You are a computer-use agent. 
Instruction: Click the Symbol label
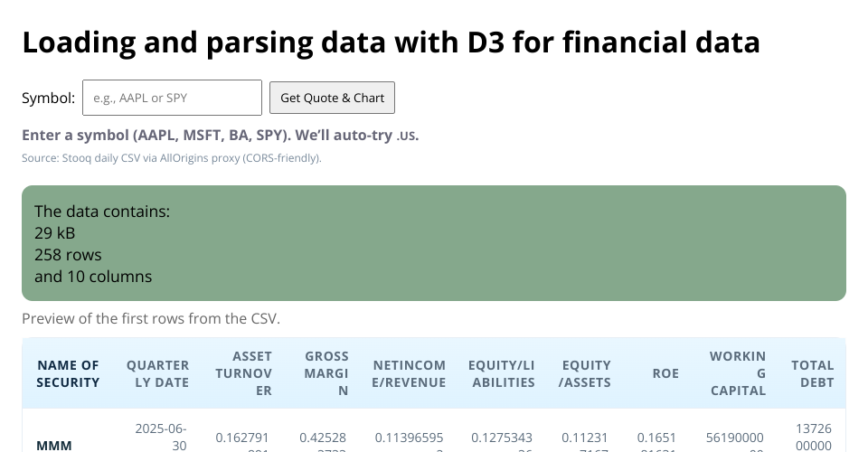coord(48,98)
